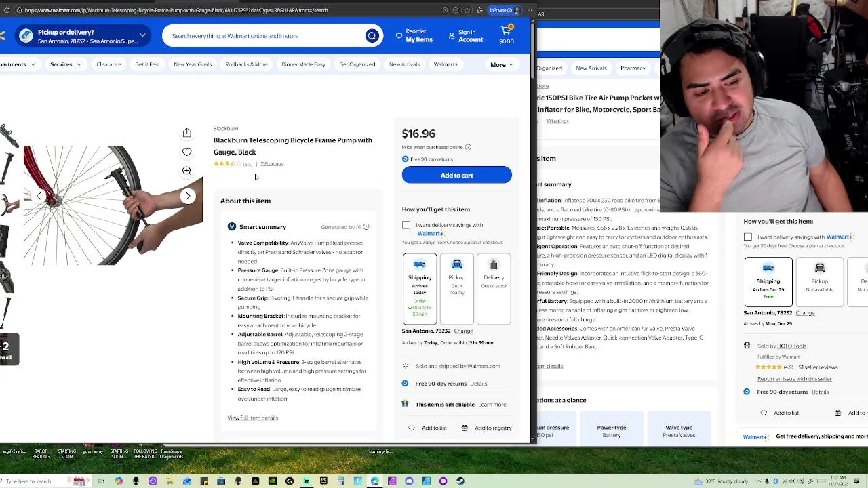The height and width of the screenshot is (488, 868).
Task: Open Calculator from the taskbar
Action: click(341, 481)
